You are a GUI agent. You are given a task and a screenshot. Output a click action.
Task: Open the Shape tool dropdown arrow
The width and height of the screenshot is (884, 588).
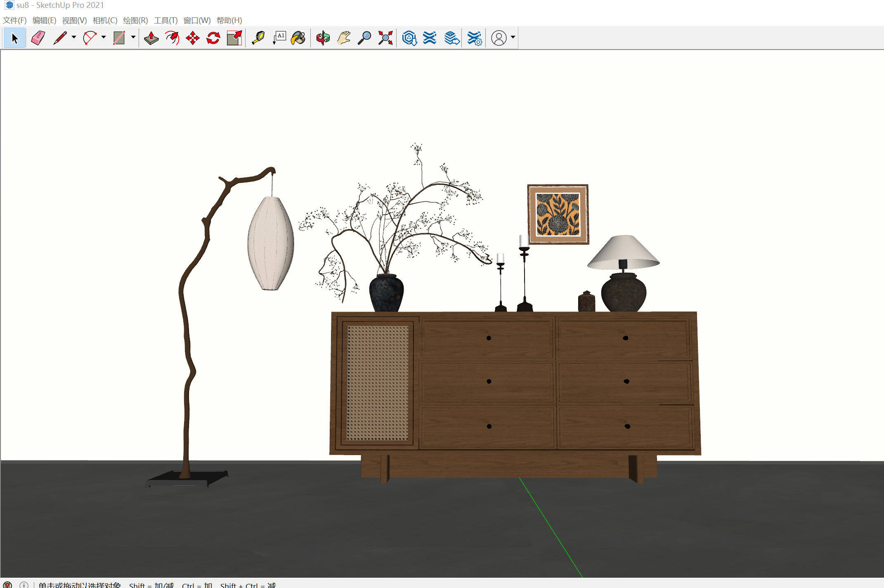pos(133,37)
